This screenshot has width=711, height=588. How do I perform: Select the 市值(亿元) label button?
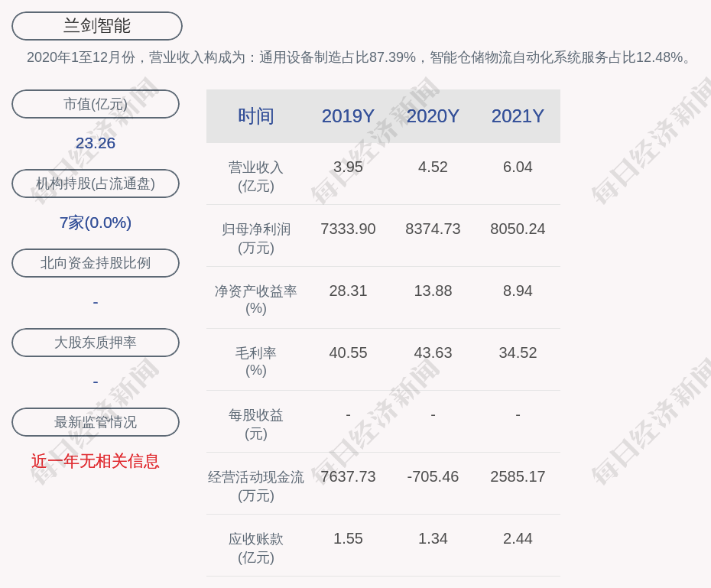96,104
